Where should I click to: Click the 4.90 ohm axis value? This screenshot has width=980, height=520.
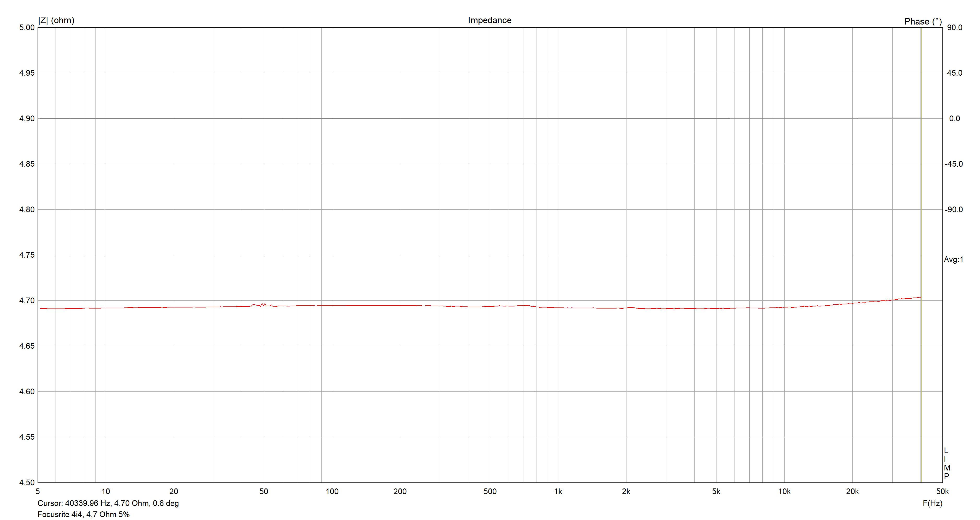click(x=27, y=119)
